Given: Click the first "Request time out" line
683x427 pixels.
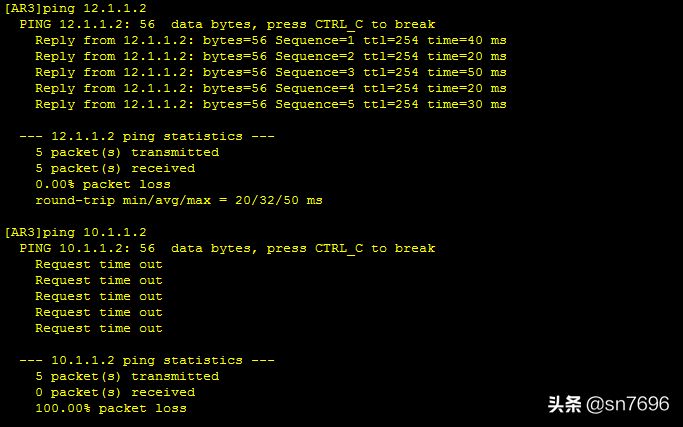Looking at the screenshot, I should [x=99, y=264].
